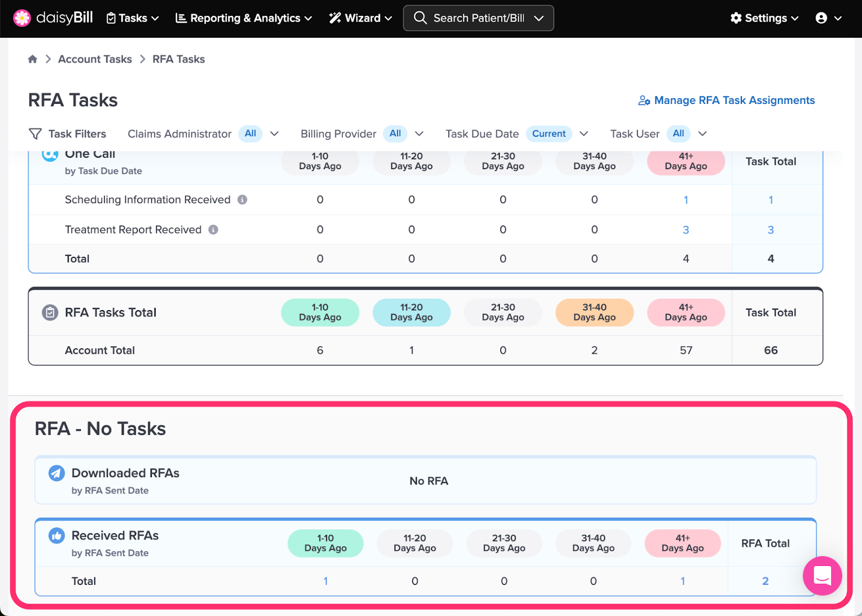Expand the Claims Administrator filter dropdown
This screenshot has height=616, width=862.
[x=274, y=134]
